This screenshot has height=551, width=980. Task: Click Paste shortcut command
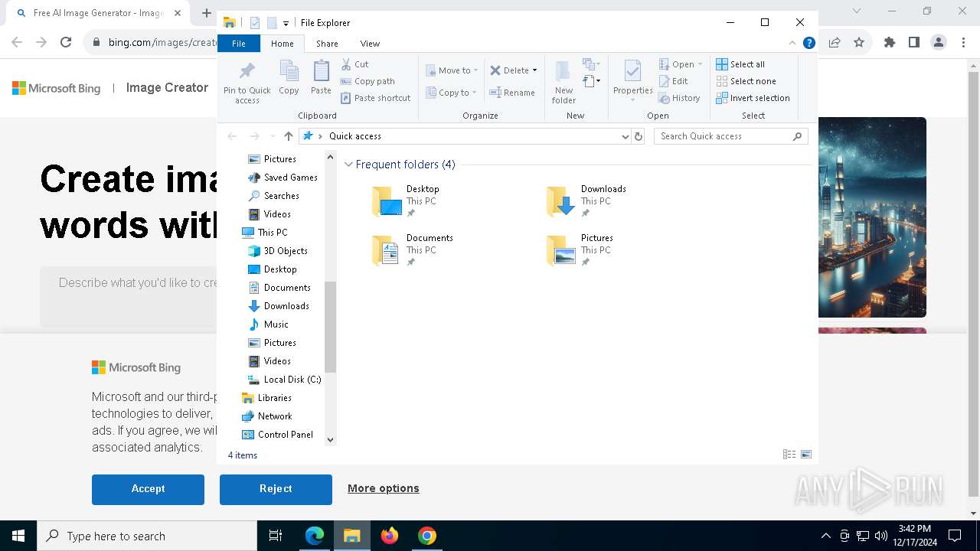tap(375, 98)
